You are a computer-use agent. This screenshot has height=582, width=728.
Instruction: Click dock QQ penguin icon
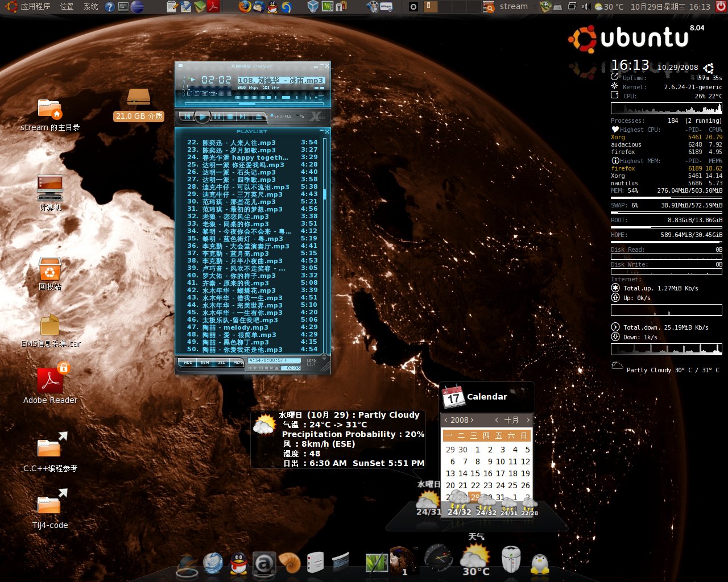(x=238, y=563)
